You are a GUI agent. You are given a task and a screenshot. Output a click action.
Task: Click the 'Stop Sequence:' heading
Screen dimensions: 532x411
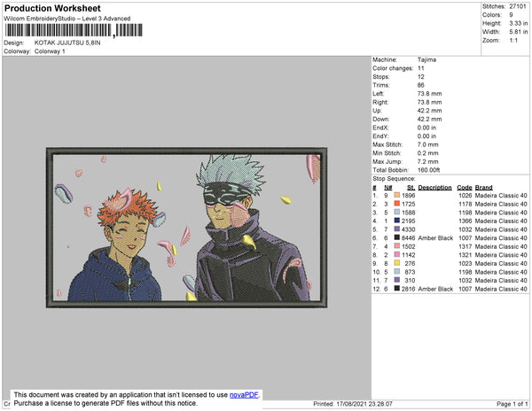[394, 179]
